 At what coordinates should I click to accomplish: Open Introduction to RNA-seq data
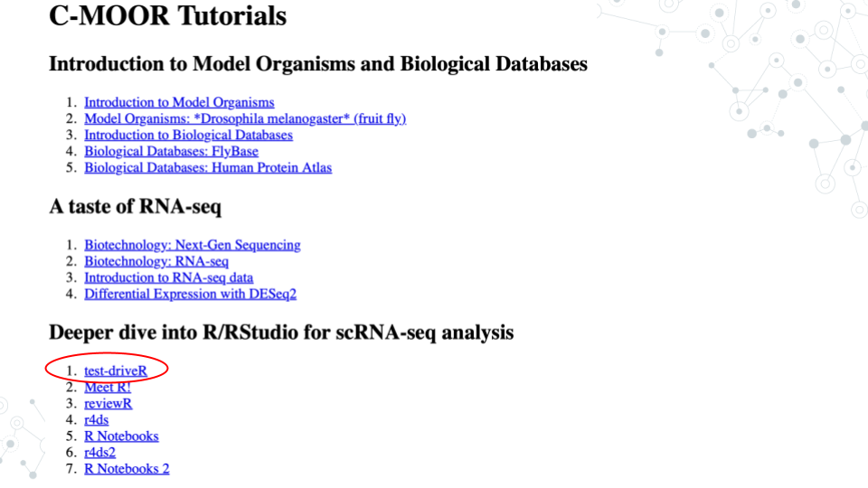(168, 277)
